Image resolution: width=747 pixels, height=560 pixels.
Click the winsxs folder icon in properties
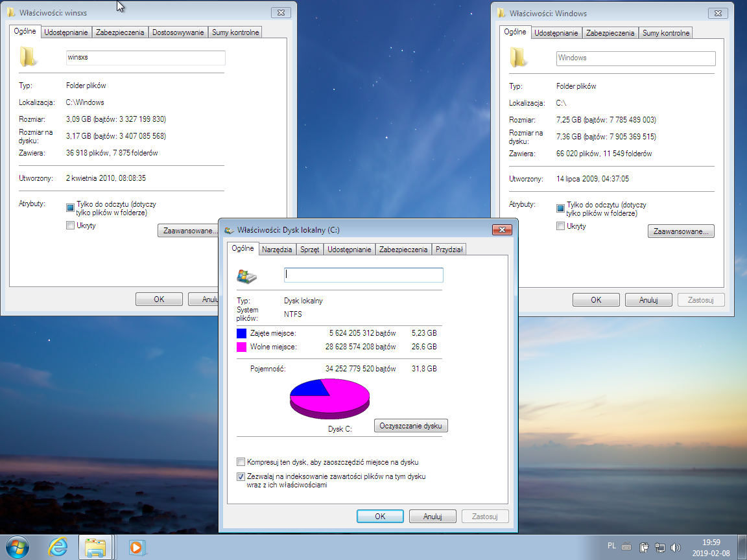point(27,57)
